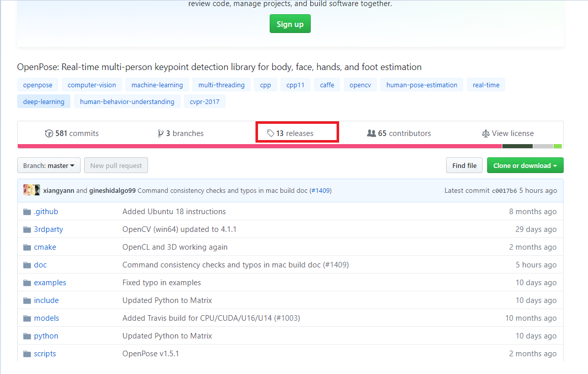588x374 pixels.
Task: Open commit 'OpenCL and 3D working again'
Action: (175, 247)
